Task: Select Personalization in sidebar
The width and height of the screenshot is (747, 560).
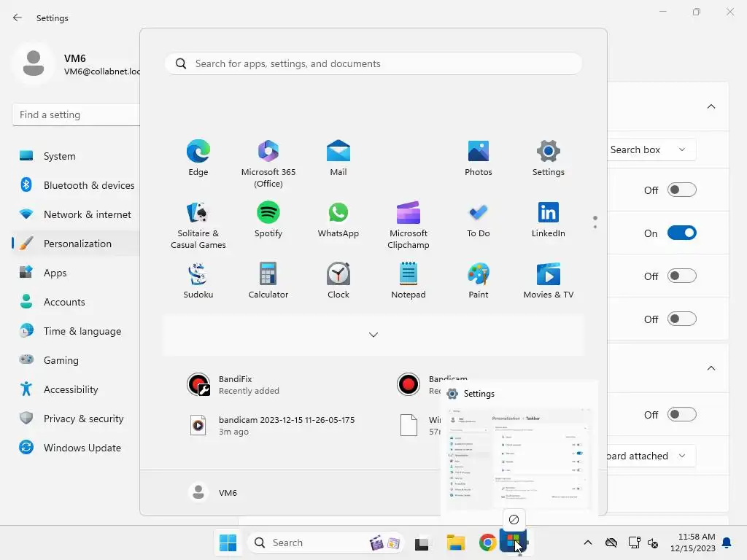Action: [76, 244]
